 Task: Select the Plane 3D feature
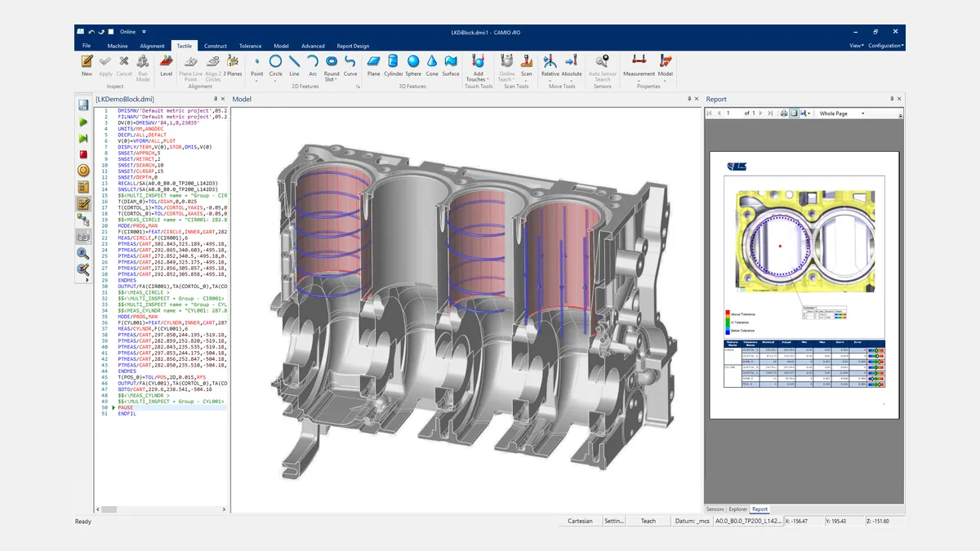(x=374, y=64)
